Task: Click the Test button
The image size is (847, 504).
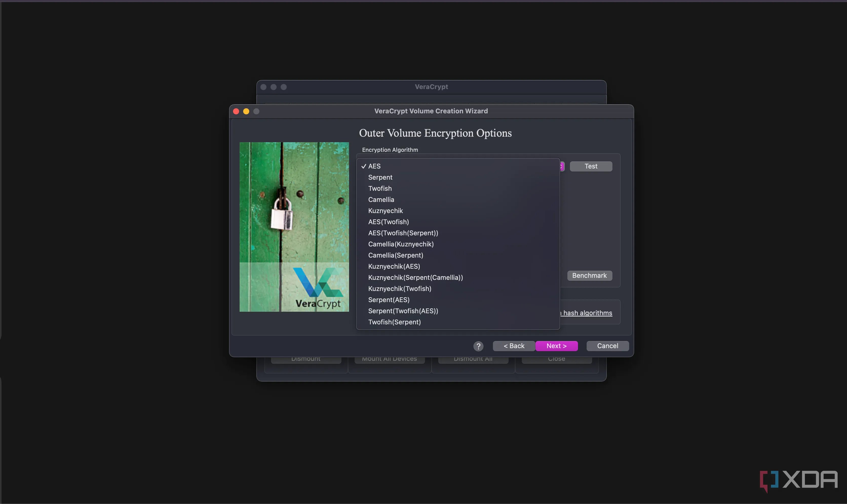Action: click(591, 166)
